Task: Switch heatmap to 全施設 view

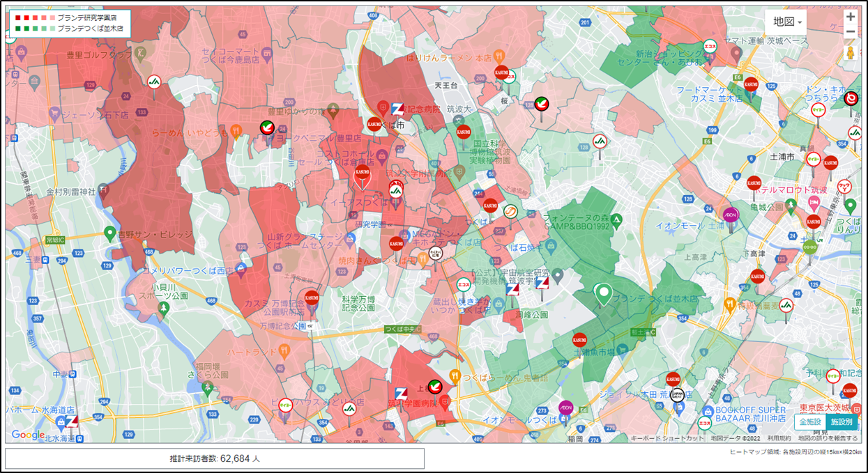Action: 809,422
